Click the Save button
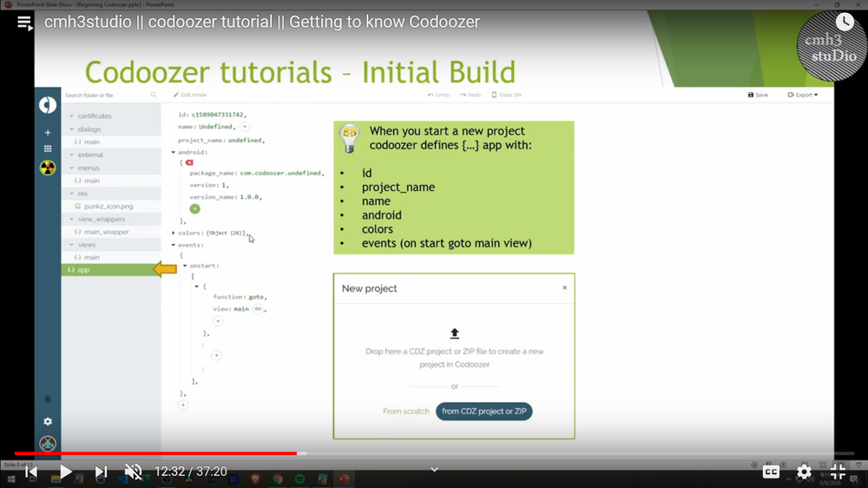Image resolution: width=868 pixels, height=488 pixels. [758, 95]
